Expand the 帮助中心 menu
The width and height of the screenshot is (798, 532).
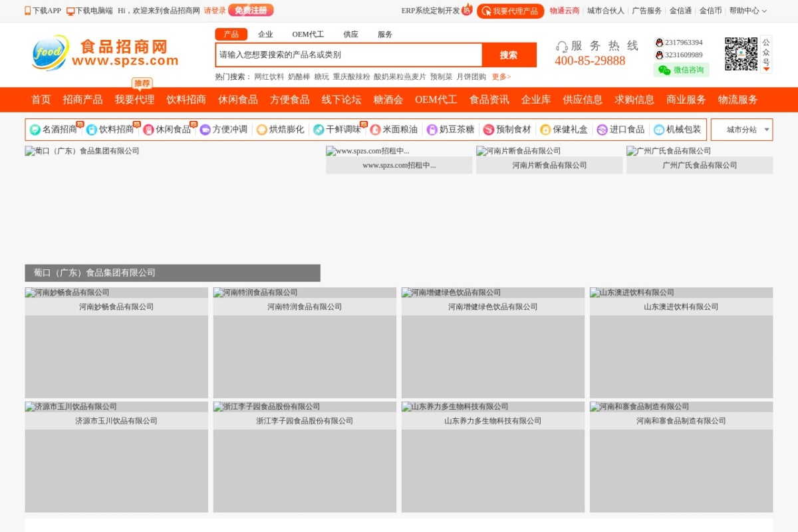(x=748, y=11)
